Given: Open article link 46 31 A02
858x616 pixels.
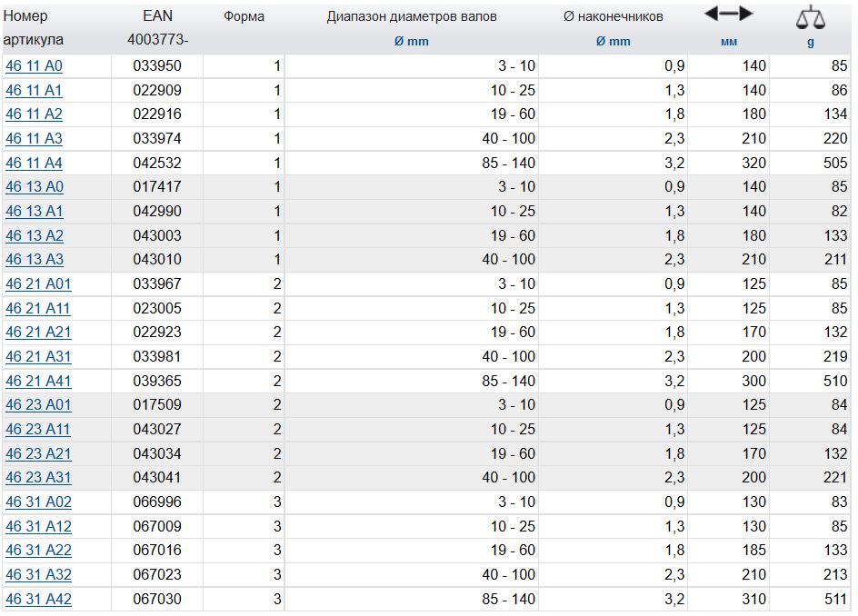Looking at the screenshot, I should [37, 502].
